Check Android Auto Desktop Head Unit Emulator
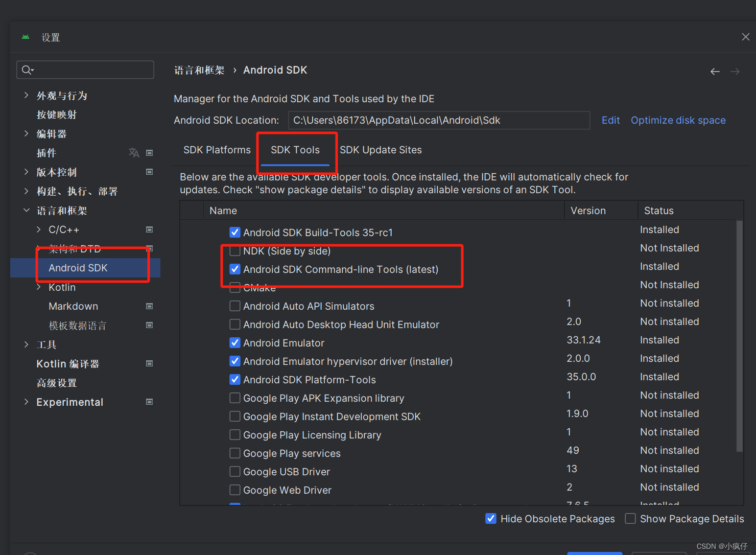The height and width of the screenshot is (555, 756). [235, 325]
